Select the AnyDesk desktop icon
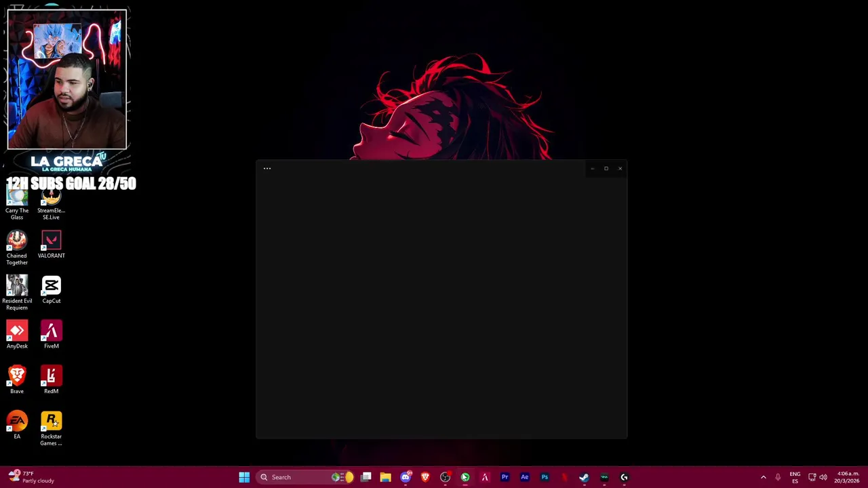Screen dimensions: 868x488 [17, 335]
